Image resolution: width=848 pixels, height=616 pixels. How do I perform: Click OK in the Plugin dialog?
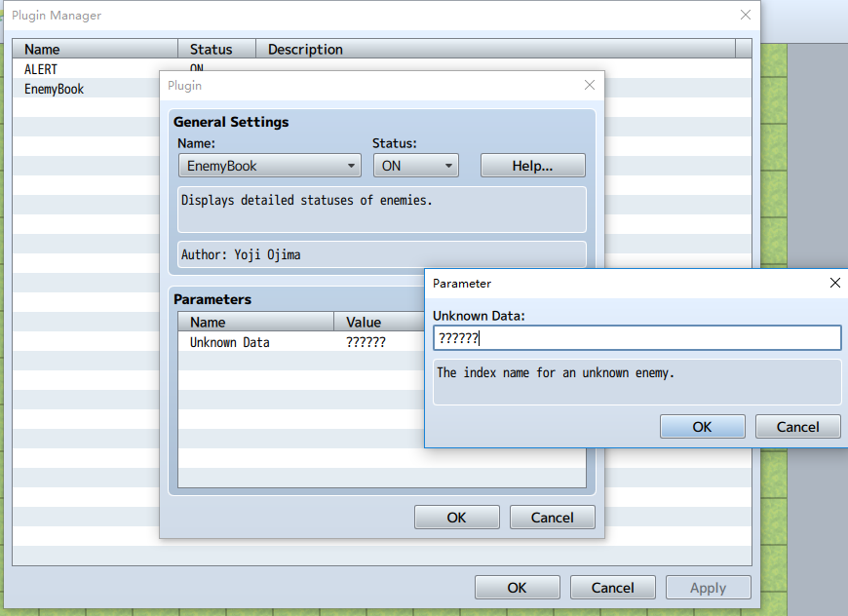coord(456,518)
